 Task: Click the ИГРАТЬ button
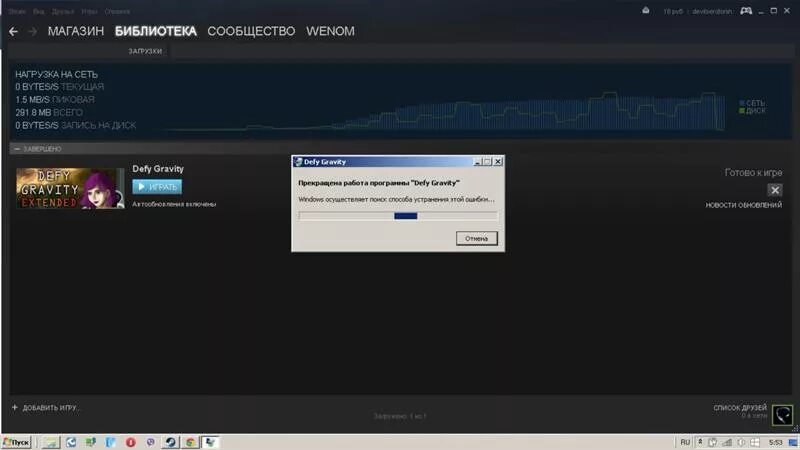point(157,187)
